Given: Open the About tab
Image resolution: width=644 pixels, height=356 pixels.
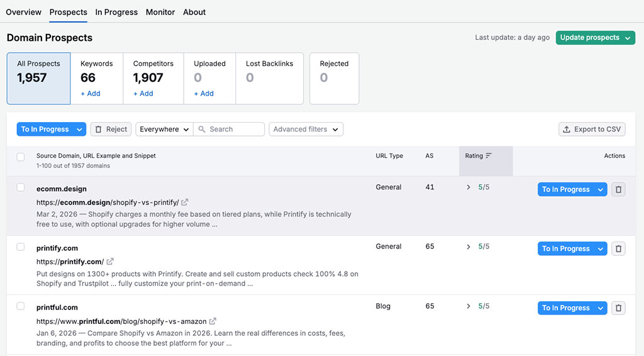Looking at the screenshot, I should [x=194, y=13].
